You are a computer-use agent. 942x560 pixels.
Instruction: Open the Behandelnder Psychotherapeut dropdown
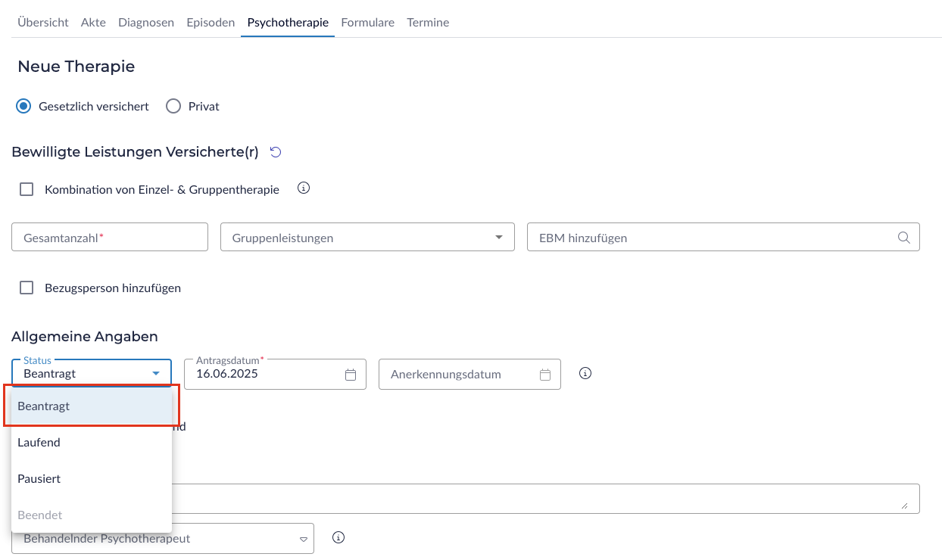[x=303, y=540]
